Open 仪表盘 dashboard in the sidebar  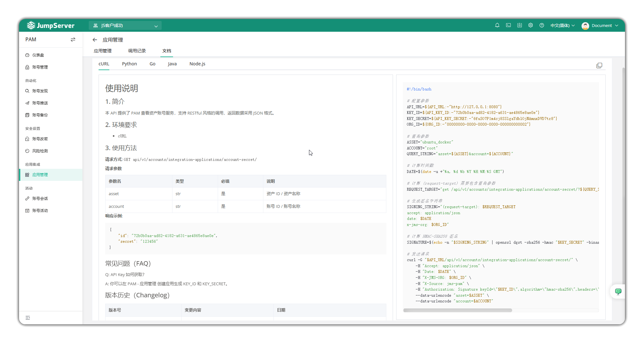51,55
